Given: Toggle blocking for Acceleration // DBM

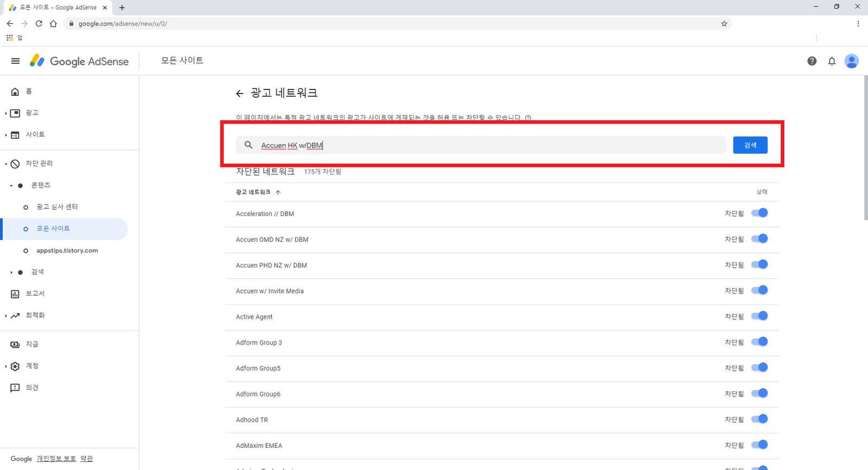Looking at the screenshot, I should click(x=759, y=213).
